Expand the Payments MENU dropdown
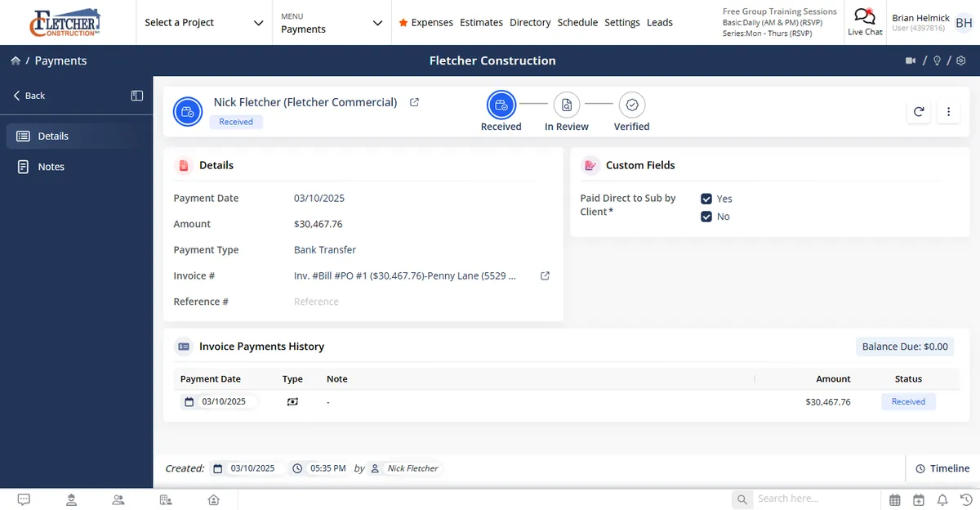 (x=332, y=23)
